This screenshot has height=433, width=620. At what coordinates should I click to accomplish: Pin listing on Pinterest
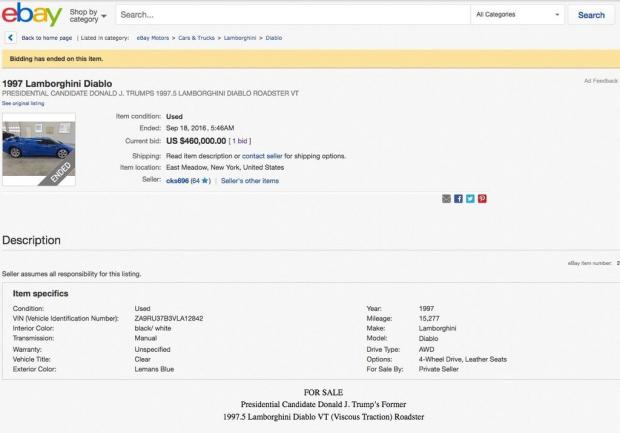[x=482, y=199]
